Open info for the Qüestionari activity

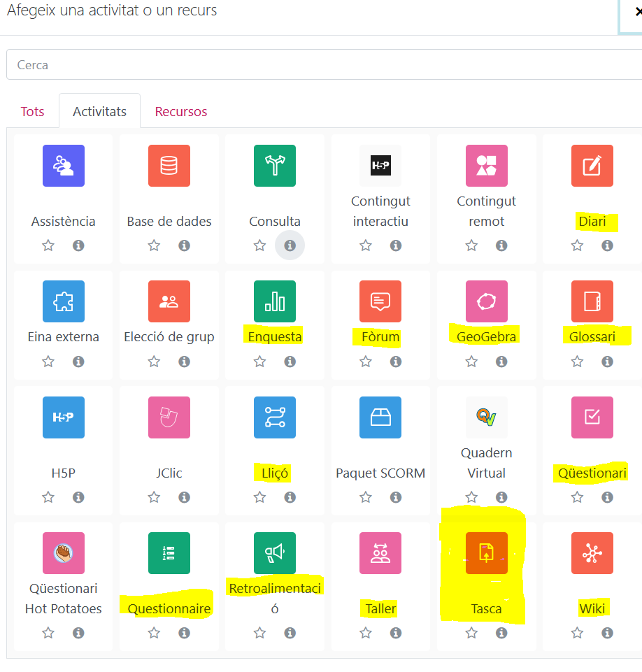pyautogui.click(x=607, y=497)
